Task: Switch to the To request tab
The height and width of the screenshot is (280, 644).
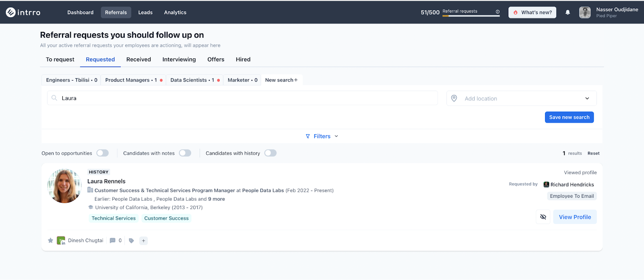Action: pos(60,59)
